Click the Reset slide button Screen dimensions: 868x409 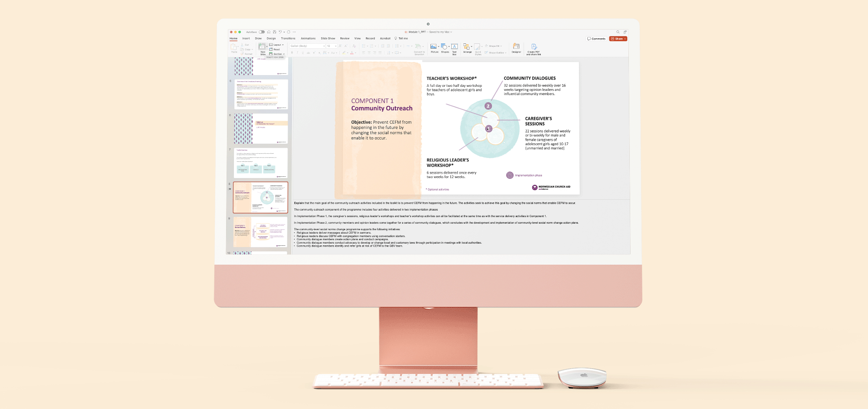pos(274,49)
